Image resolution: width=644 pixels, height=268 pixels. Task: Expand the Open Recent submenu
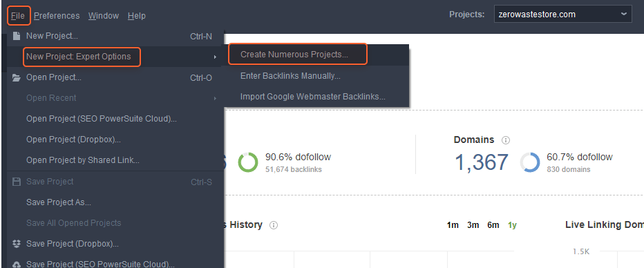(115, 98)
